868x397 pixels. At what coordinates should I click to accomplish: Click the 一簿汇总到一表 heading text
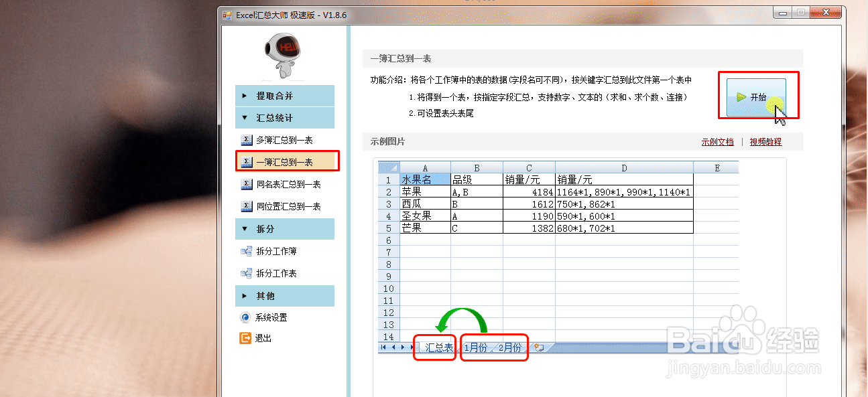click(401, 60)
